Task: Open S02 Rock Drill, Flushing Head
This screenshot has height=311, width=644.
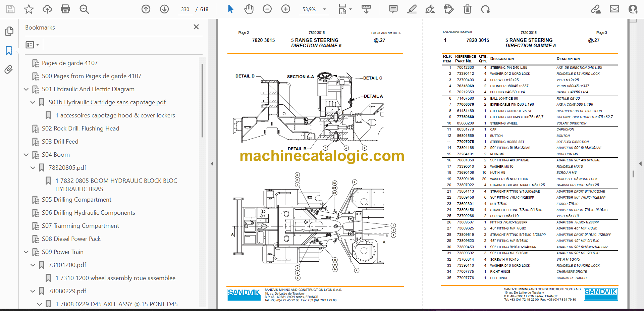Action: (x=80, y=128)
